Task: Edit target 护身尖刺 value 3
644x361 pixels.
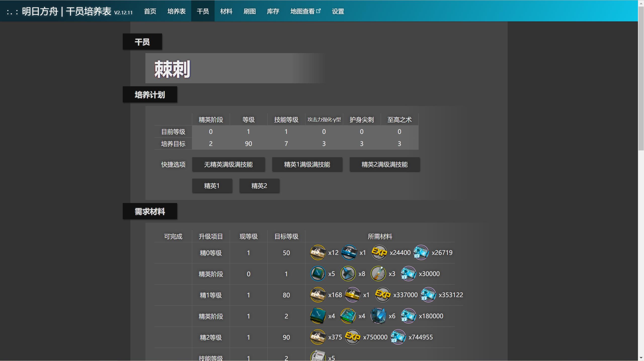Action: point(362,144)
